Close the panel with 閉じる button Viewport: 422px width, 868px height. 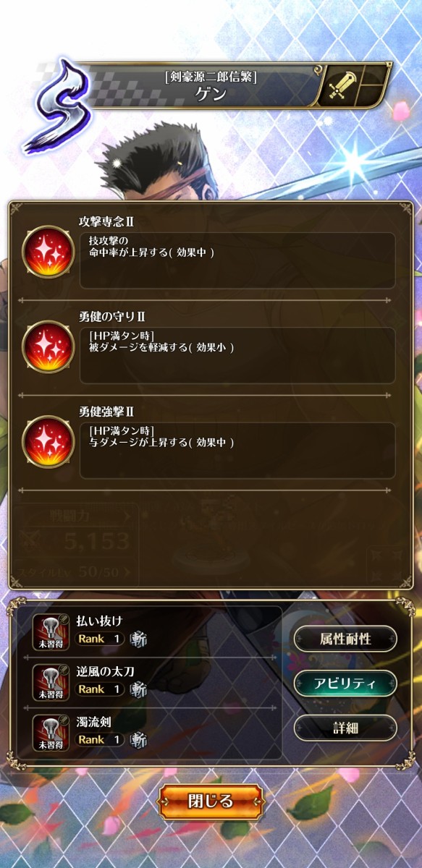(211, 801)
